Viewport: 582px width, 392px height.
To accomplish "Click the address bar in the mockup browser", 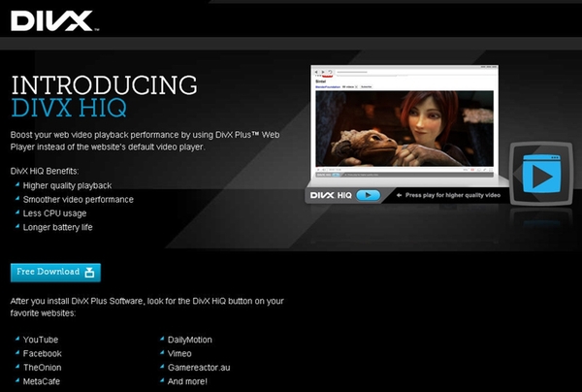I will click(416, 72).
